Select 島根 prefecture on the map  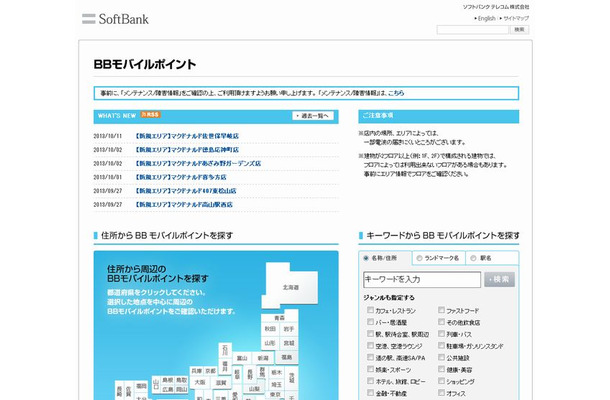[x=168, y=380]
